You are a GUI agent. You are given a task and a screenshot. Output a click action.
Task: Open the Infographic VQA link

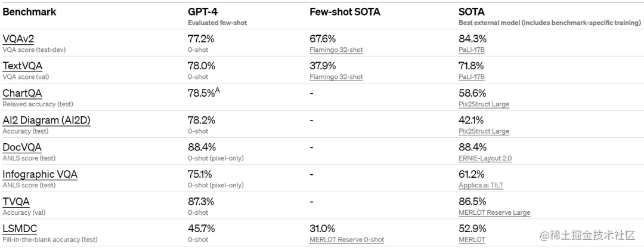point(40,174)
